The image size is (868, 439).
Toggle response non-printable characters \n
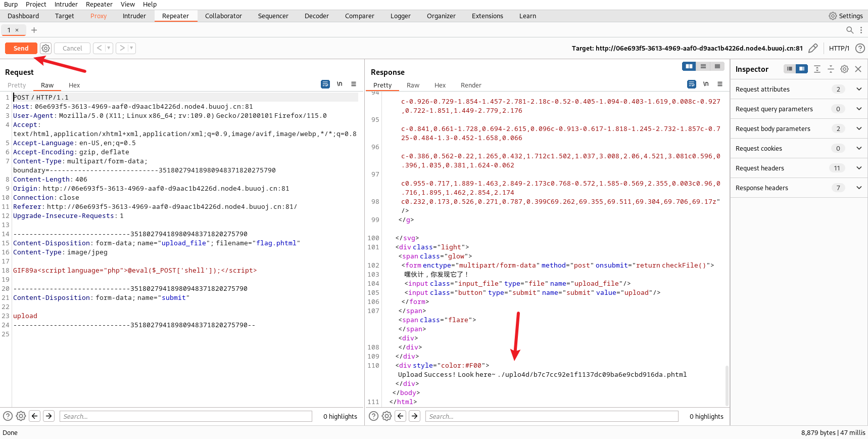(706, 84)
